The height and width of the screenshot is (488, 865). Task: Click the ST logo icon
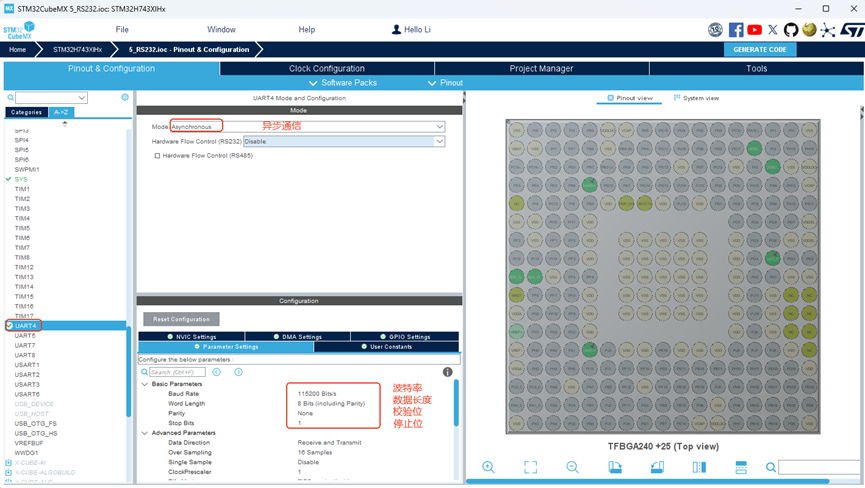pos(852,30)
